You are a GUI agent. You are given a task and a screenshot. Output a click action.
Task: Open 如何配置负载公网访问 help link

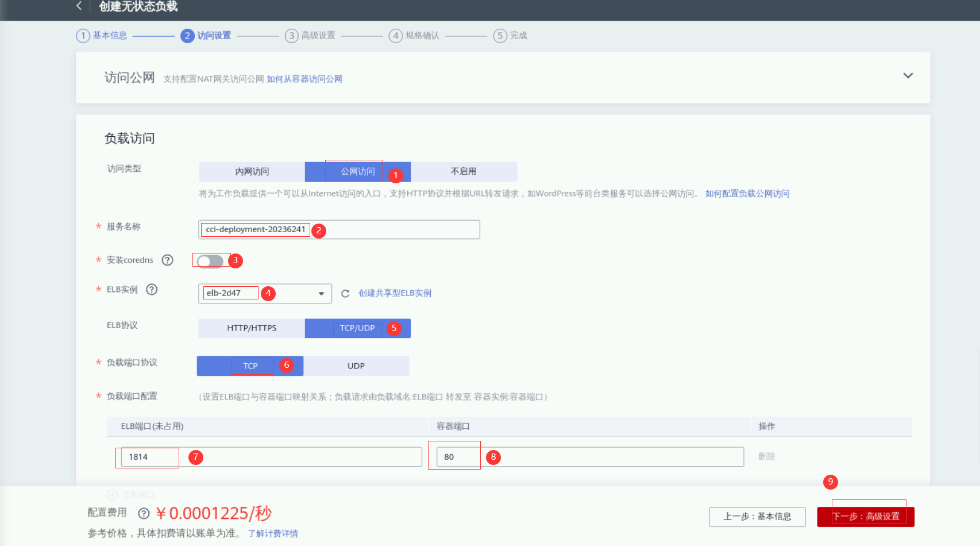point(747,194)
